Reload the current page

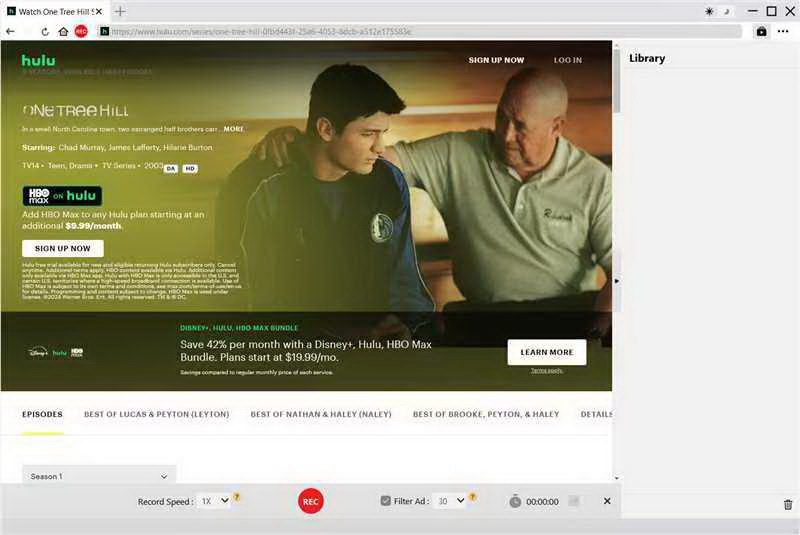coord(44,31)
